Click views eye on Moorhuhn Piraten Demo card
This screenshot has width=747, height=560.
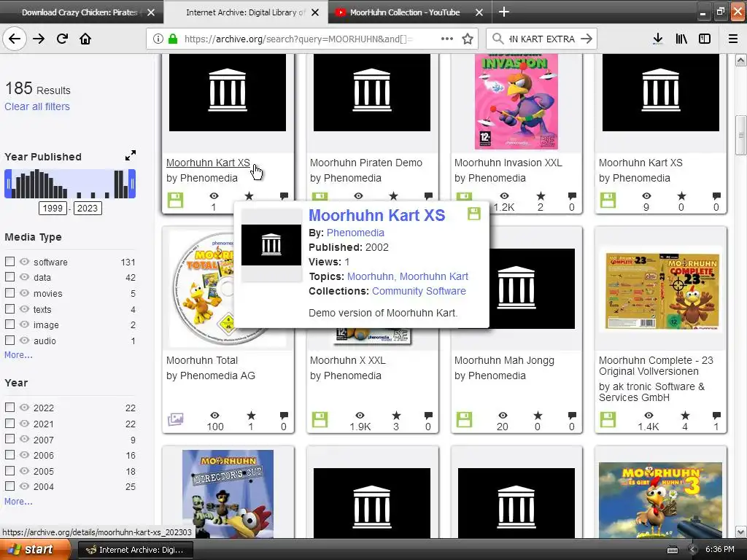pyautogui.click(x=359, y=195)
